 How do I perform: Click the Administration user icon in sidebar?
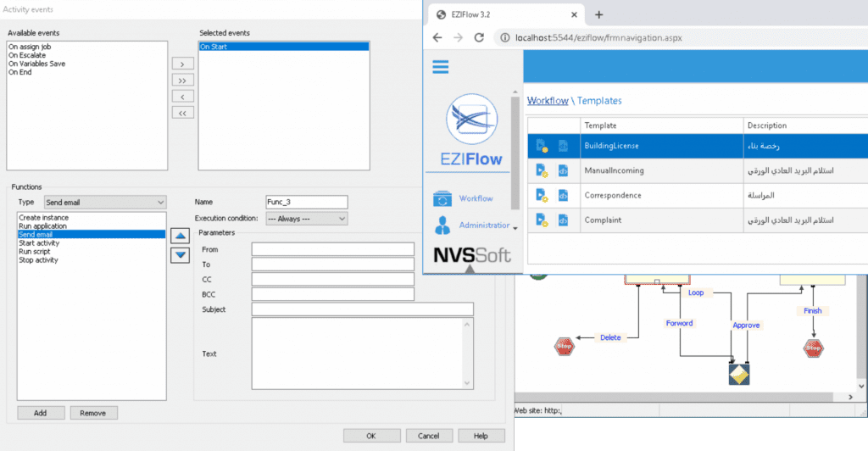[x=442, y=226]
